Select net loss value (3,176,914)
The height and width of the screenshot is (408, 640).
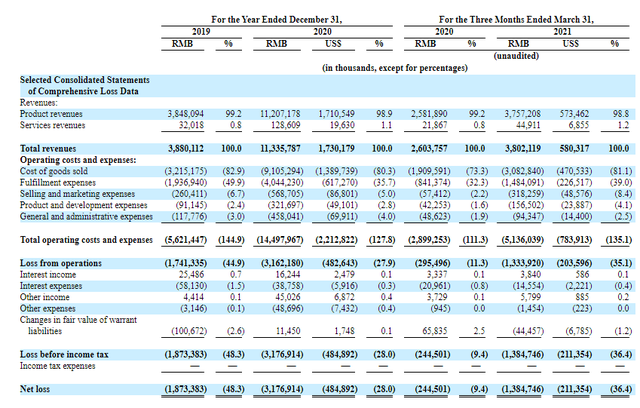pyautogui.click(x=282, y=389)
